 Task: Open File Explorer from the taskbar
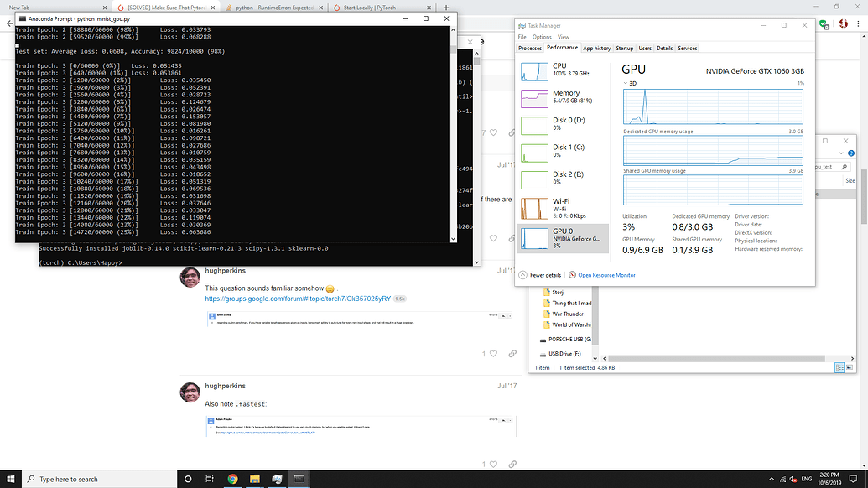(254, 479)
